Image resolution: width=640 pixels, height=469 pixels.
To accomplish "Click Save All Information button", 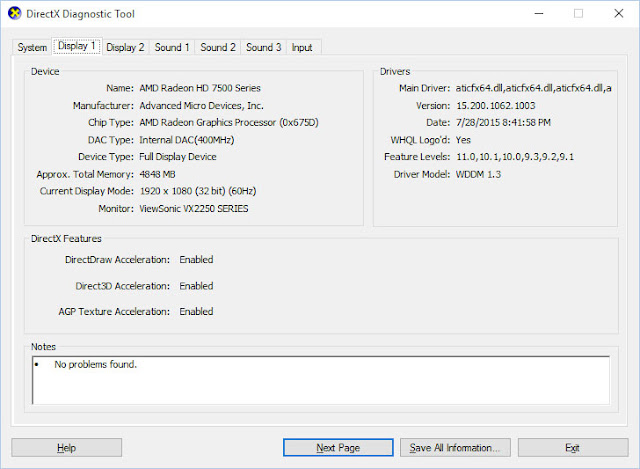I will click(455, 448).
